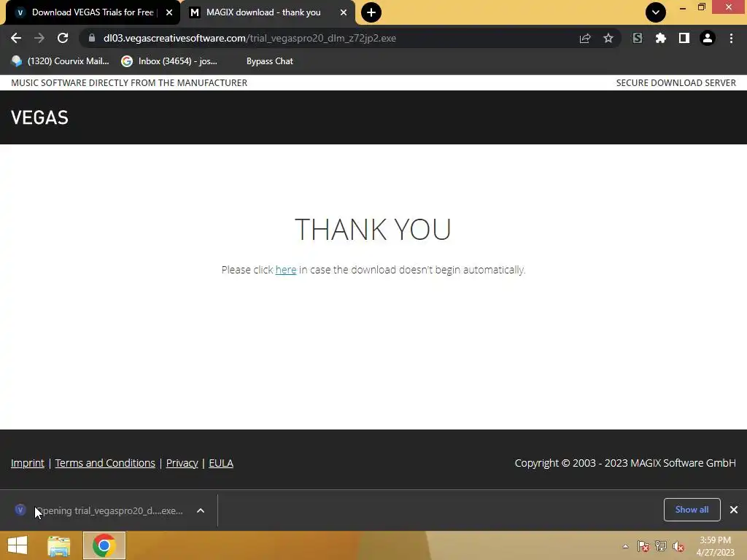Open the Privacy footer link
This screenshot has width=747, height=560.
182,463
